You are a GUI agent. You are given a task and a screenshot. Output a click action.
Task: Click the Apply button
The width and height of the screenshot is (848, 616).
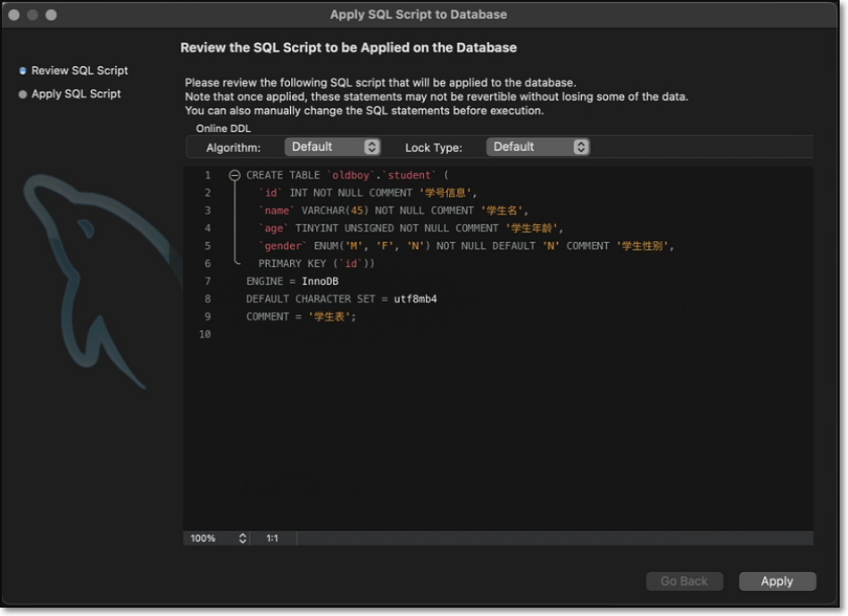coord(777,581)
